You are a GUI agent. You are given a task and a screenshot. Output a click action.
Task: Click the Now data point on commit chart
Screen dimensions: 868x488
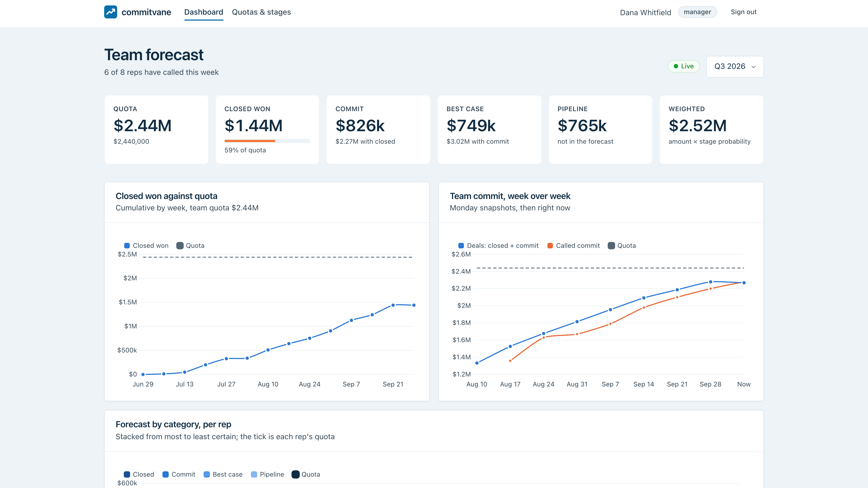(x=744, y=283)
